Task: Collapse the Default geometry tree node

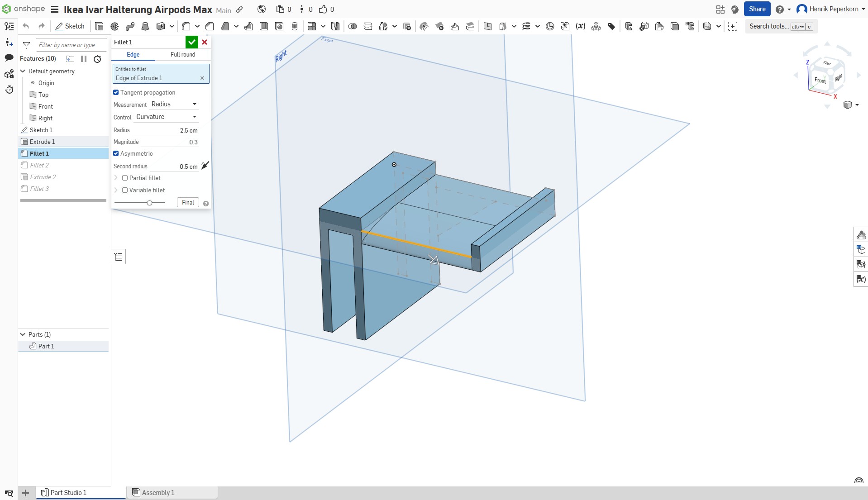Action: point(23,71)
